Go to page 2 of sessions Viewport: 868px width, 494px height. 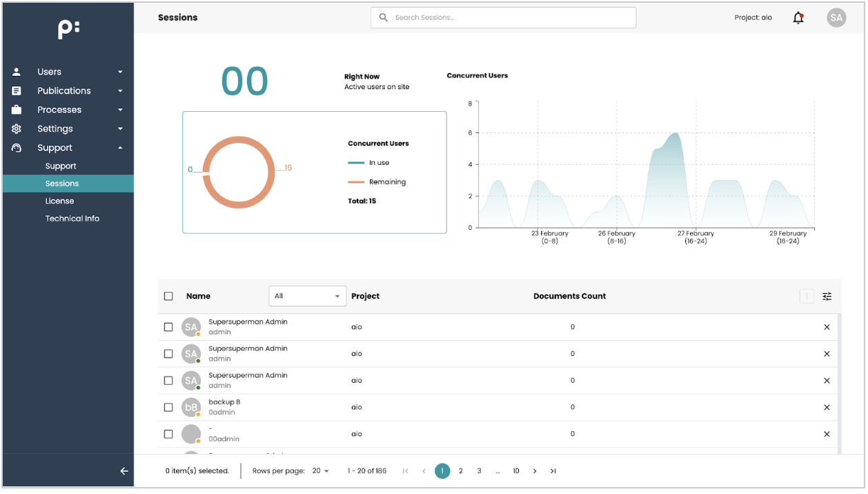(x=461, y=471)
